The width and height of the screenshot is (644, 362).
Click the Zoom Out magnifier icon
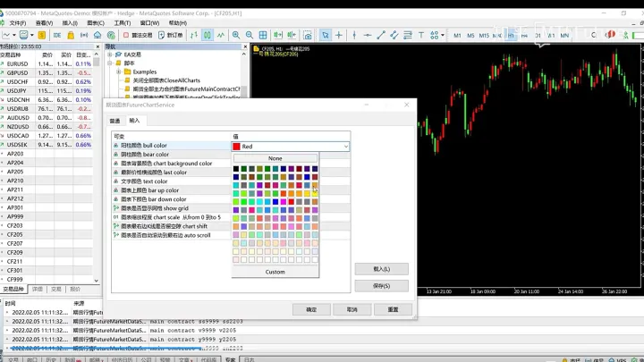point(250,35)
